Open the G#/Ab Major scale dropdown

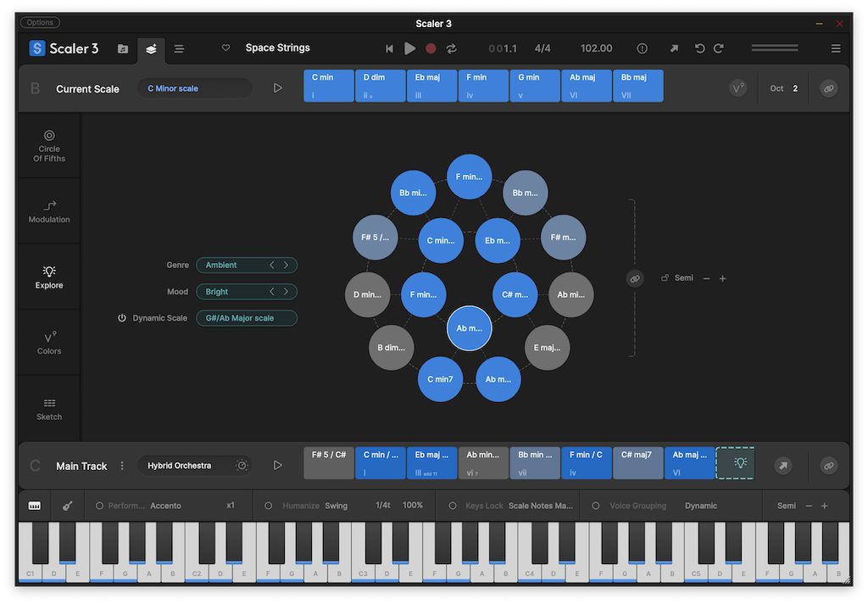coord(247,318)
